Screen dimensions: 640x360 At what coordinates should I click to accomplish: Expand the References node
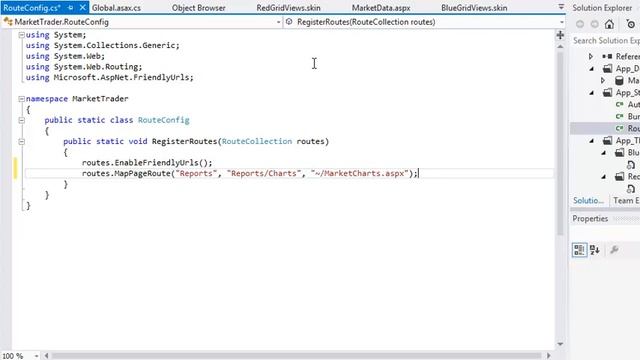[591, 56]
